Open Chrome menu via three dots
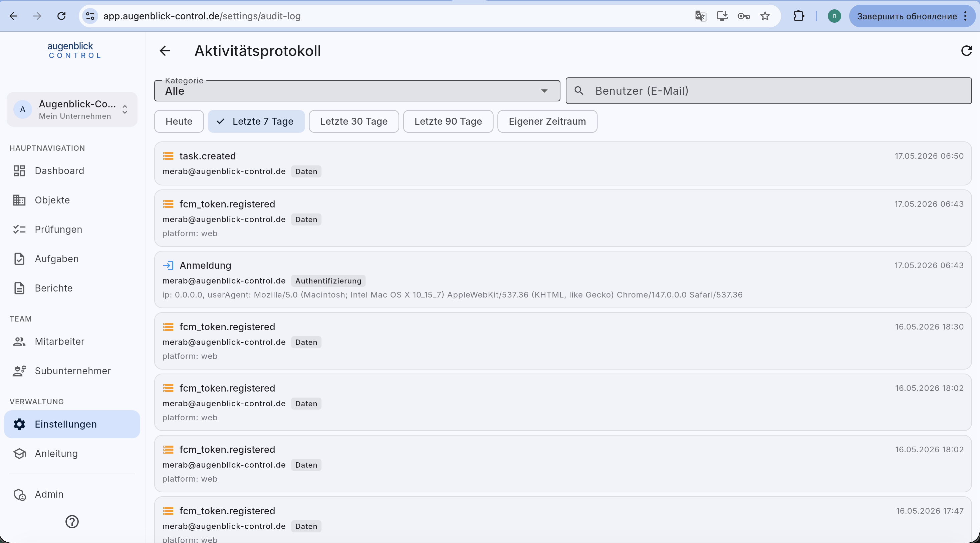The image size is (980, 543). coord(966,16)
